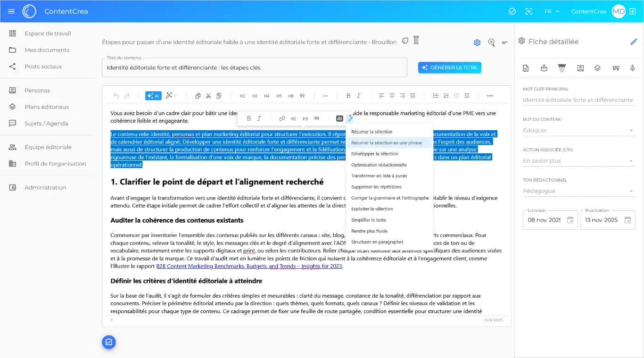The height and width of the screenshot is (358, 644).
Task: Insert link from floating selection toolbar
Action: coord(282,118)
